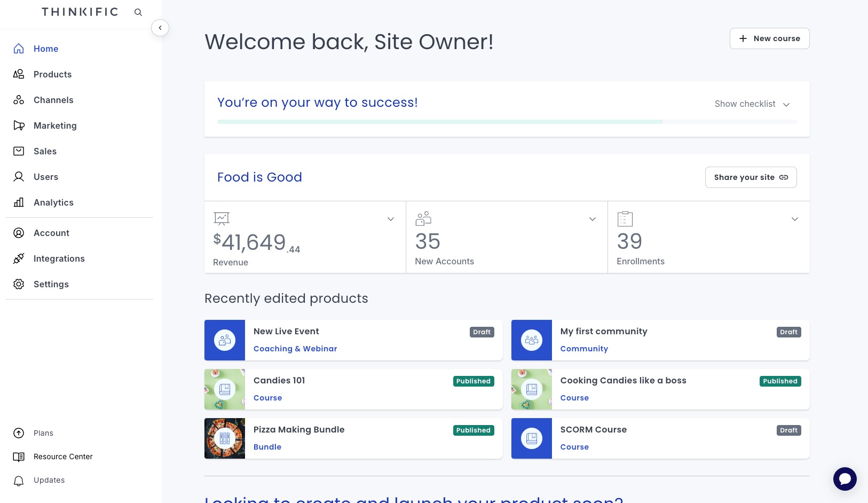Open the Marketing section
The height and width of the screenshot is (503, 868).
[55, 125]
